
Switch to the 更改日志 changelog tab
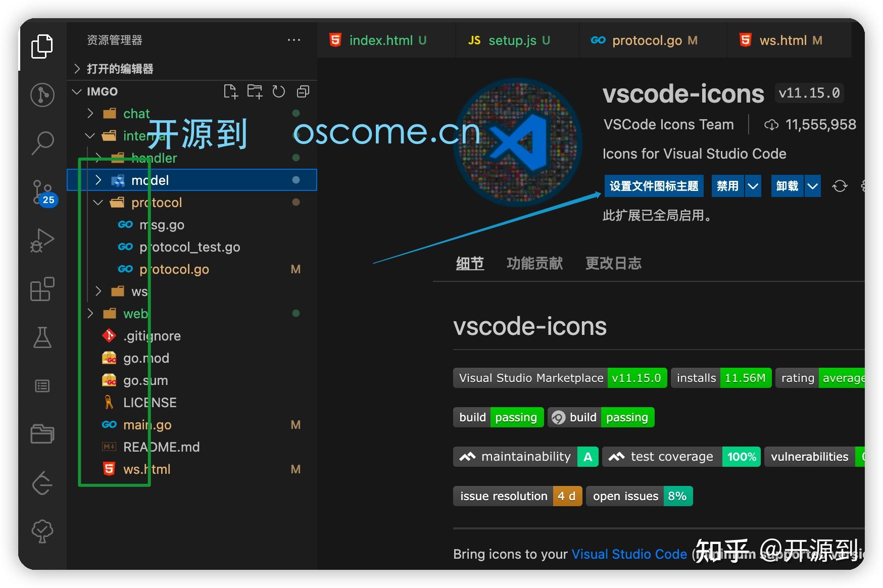[613, 263]
